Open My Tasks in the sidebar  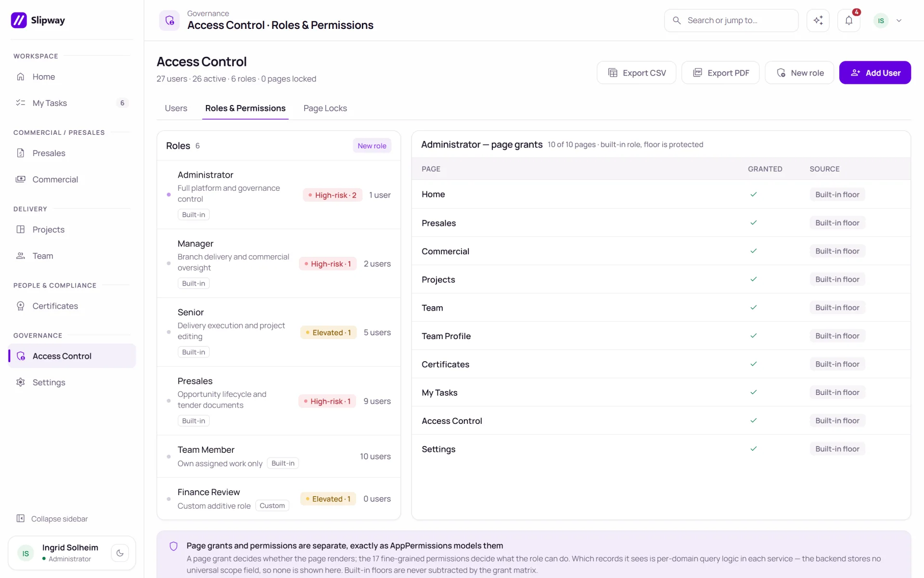[x=72, y=103]
